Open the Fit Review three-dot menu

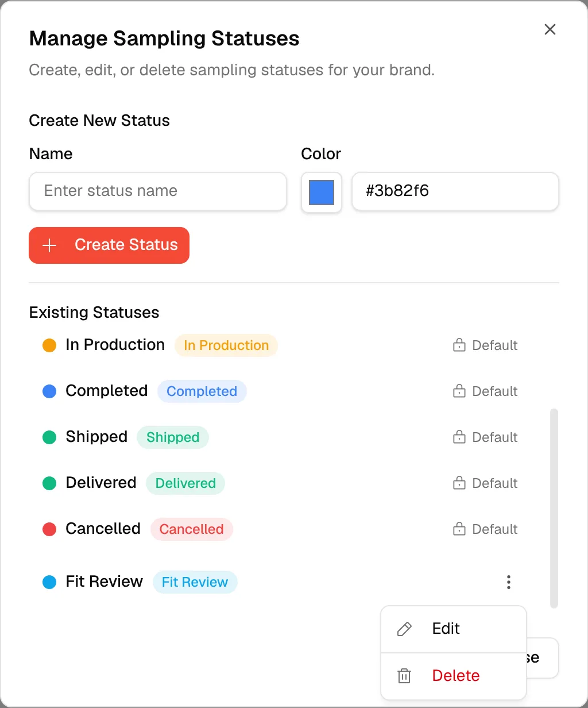tap(509, 582)
